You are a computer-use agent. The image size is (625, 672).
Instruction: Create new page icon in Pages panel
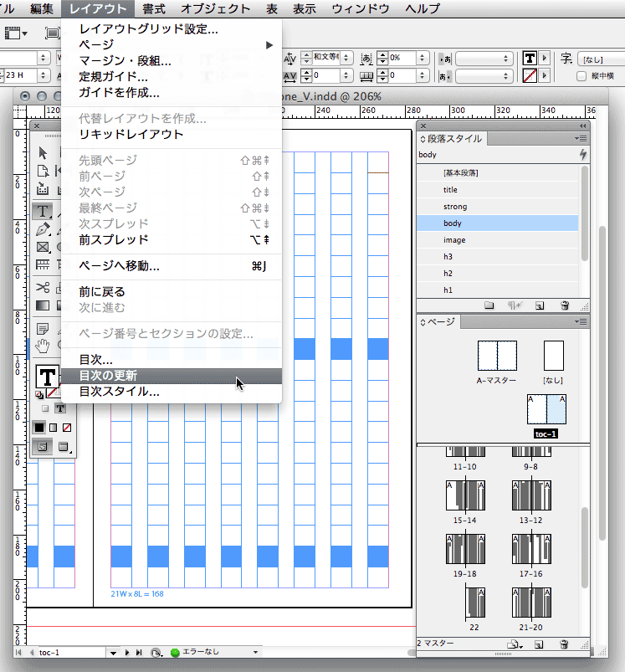539,644
